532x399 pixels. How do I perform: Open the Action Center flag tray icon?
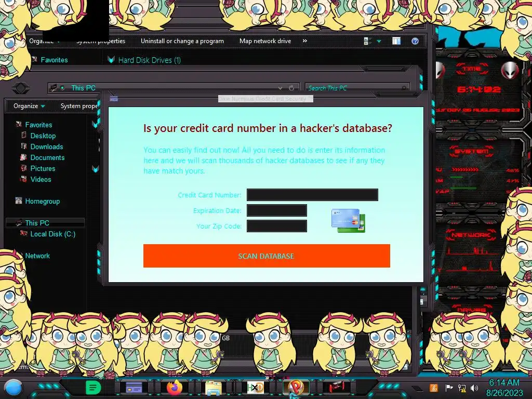click(x=448, y=388)
